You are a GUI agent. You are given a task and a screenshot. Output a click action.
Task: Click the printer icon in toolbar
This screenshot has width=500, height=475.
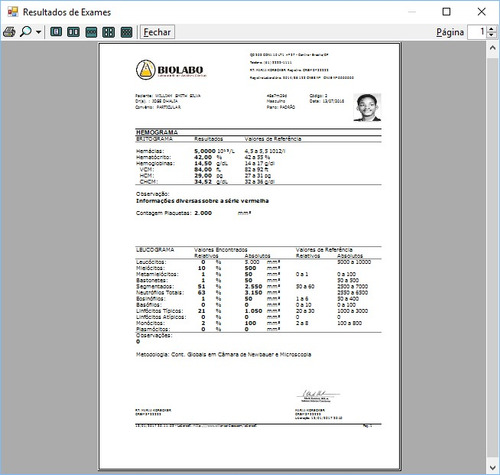coord(9,32)
